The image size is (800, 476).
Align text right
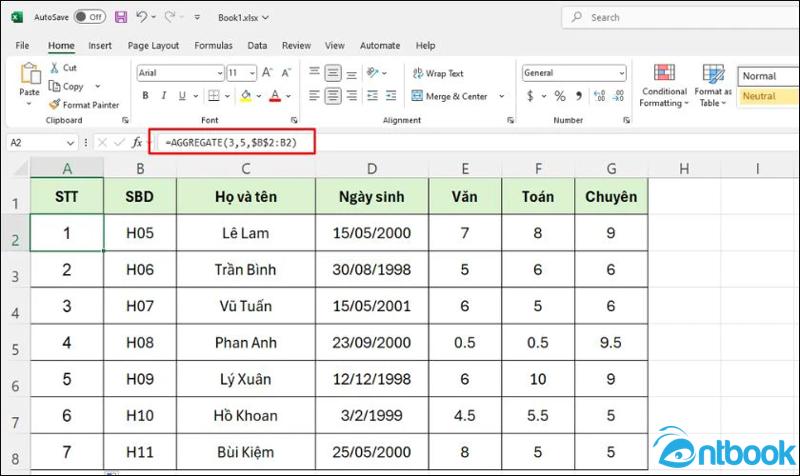[352, 96]
